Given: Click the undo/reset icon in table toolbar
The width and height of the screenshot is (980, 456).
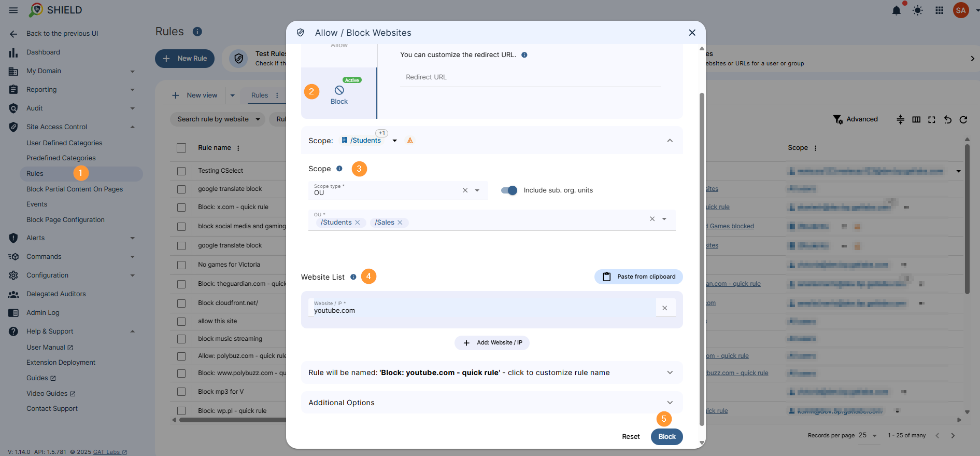Looking at the screenshot, I should click(x=947, y=119).
